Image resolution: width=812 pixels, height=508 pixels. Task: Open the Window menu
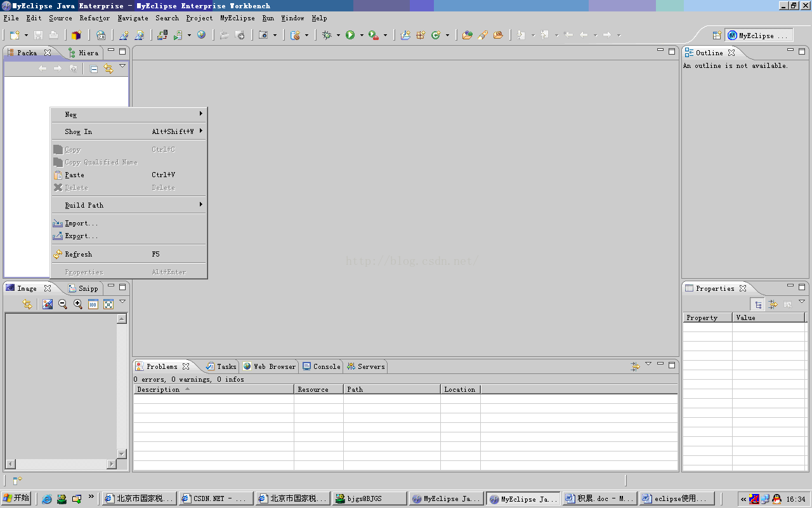click(292, 18)
